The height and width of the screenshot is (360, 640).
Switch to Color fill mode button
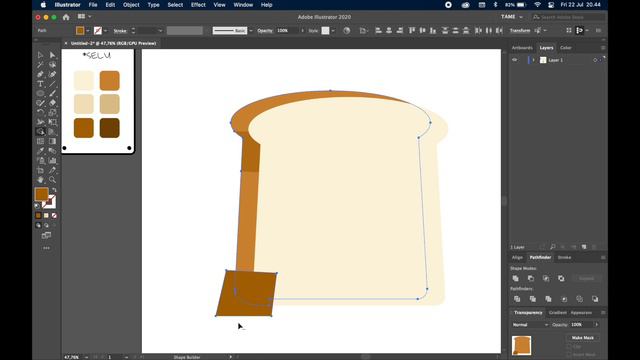(38, 216)
